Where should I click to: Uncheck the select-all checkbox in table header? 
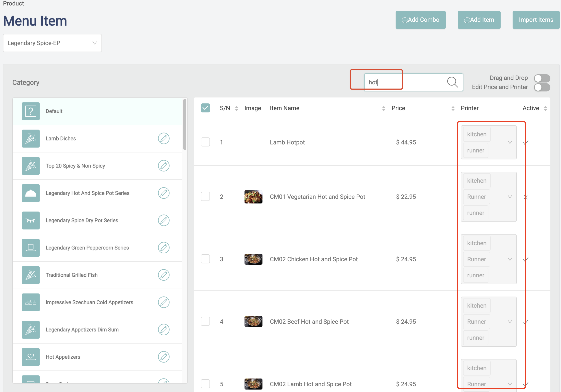pyautogui.click(x=205, y=108)
